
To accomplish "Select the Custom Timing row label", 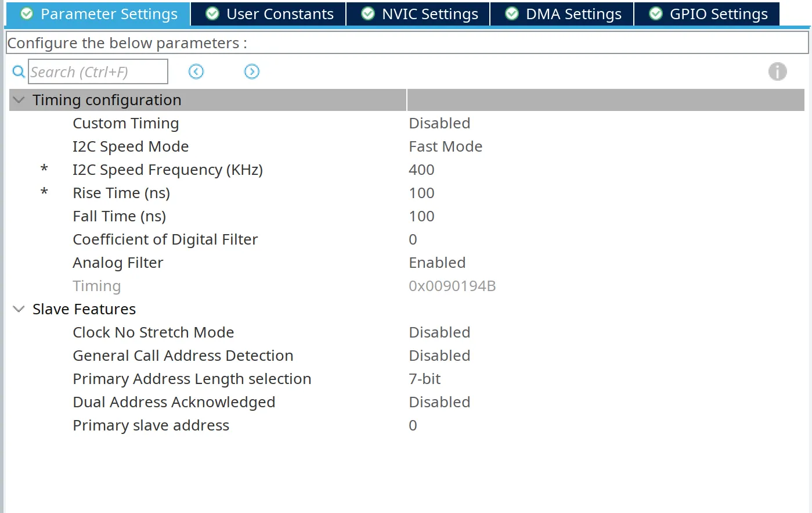I will [125, 123].
